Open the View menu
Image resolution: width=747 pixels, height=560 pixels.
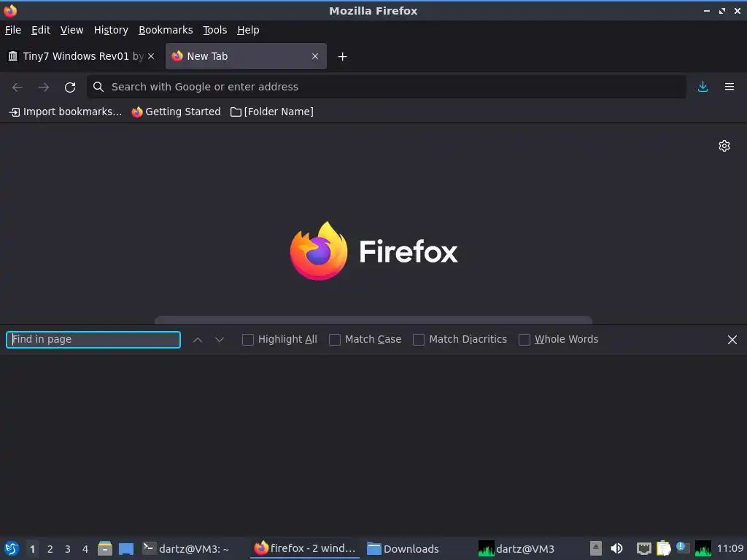pyautogui.click(x=72, y=30)
